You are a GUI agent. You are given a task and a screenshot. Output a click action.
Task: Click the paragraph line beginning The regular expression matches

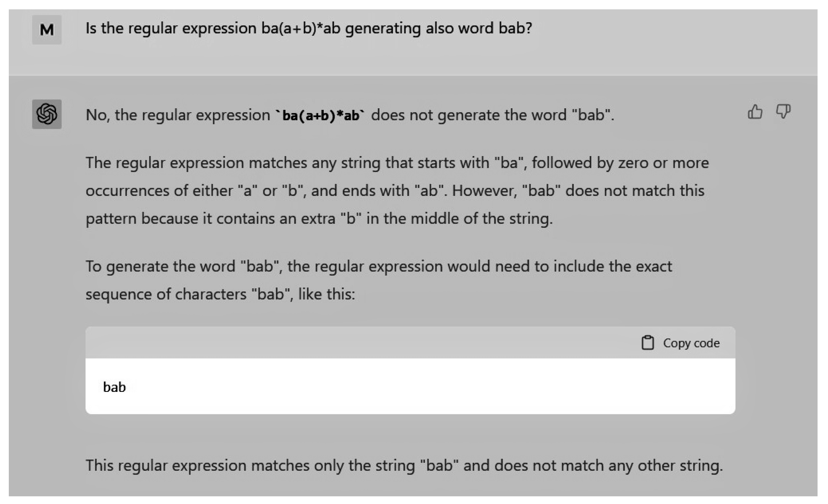pyautogui.click(x=397, y=163)
